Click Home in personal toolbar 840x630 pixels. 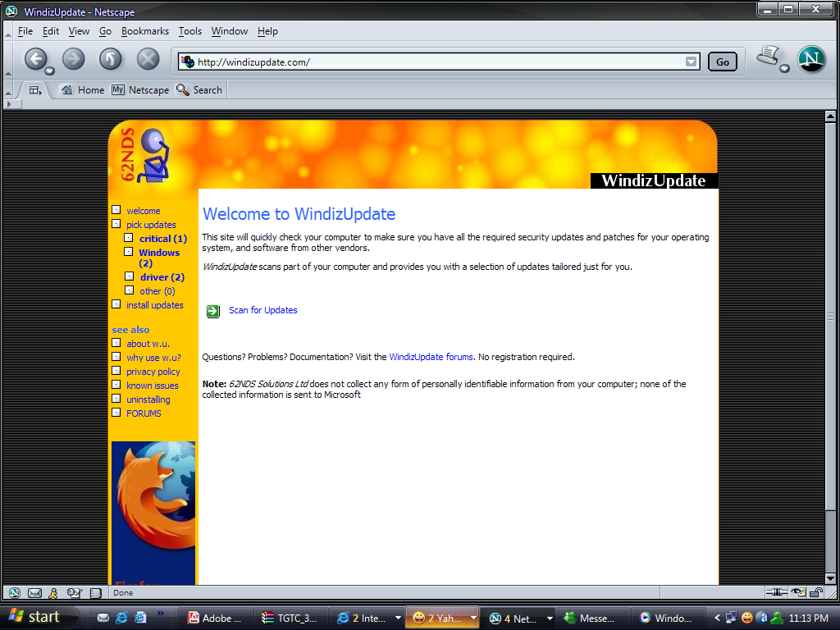coord(83,90)
